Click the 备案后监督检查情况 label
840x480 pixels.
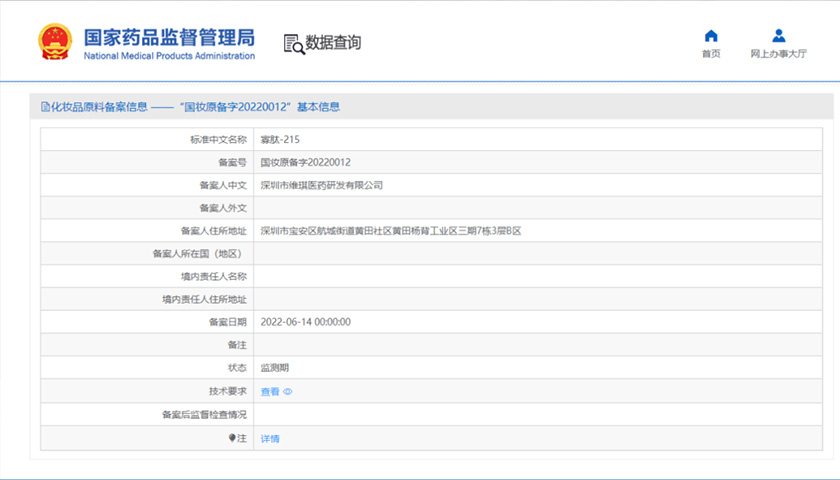(204, 415)
